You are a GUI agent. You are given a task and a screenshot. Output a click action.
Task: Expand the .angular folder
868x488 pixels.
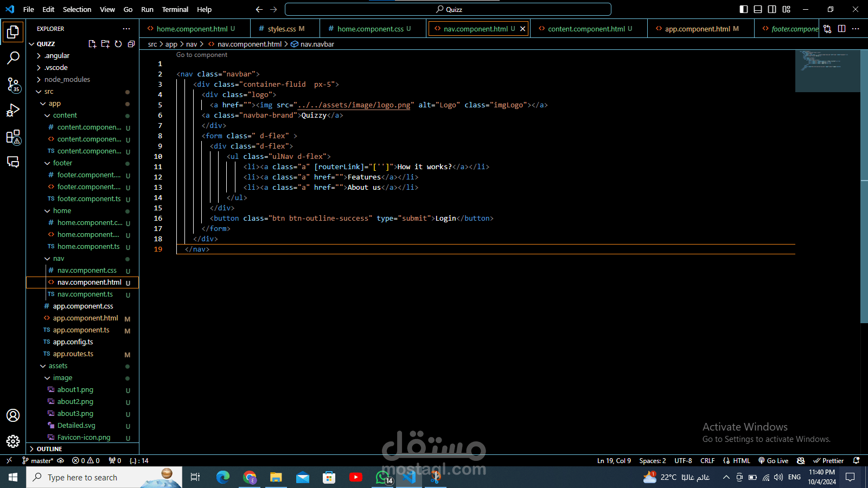[82, 56]
